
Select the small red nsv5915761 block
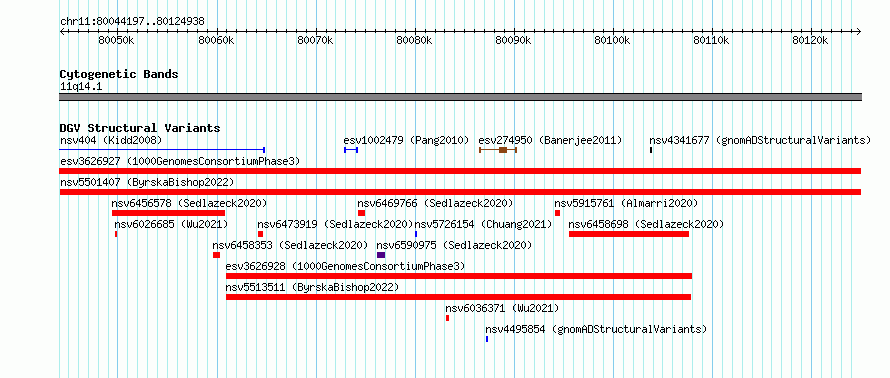[557, 213]
